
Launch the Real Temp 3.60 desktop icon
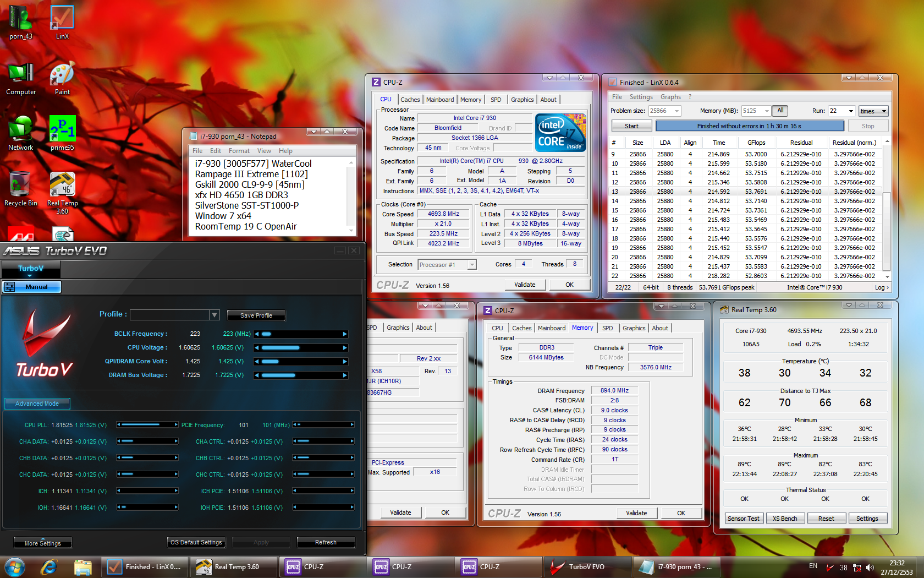pyautogui.click(x=62, y=193)
